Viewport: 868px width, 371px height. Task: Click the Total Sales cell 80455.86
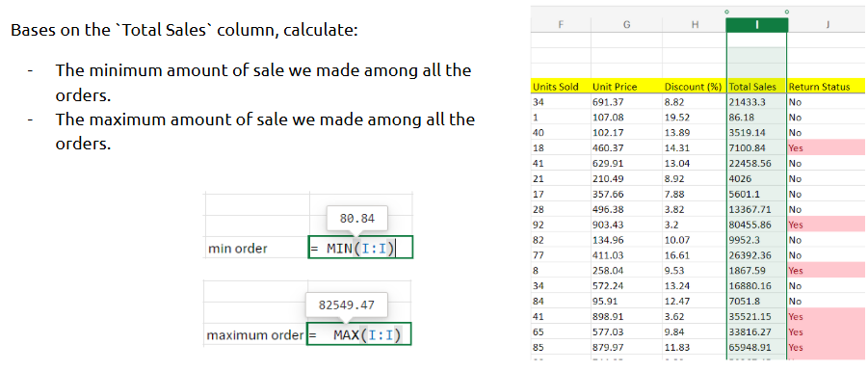pos(756,225)
